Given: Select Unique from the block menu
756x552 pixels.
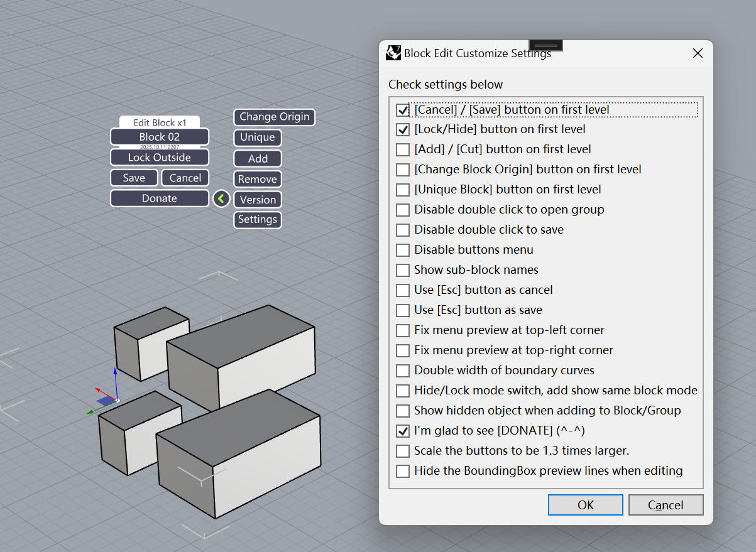Looking at the screenshot, I should coord(257,138).
